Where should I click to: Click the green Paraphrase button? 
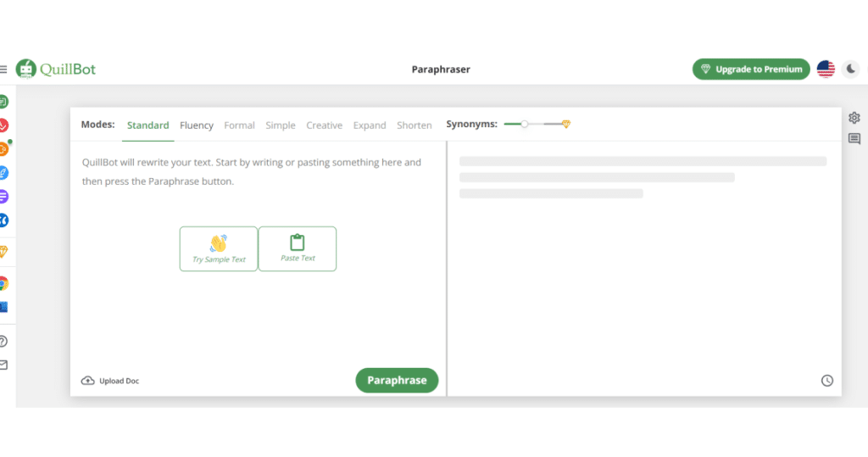(397, 381)
